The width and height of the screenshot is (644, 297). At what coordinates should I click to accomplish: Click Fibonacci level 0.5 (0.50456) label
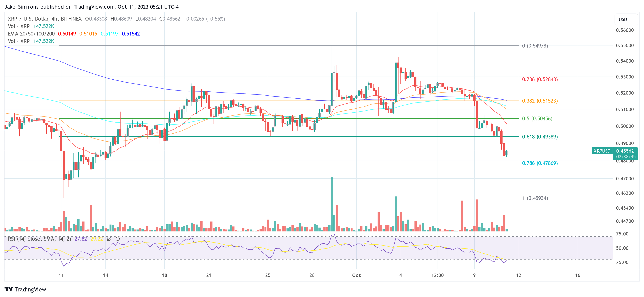click(x=537, y=119)
